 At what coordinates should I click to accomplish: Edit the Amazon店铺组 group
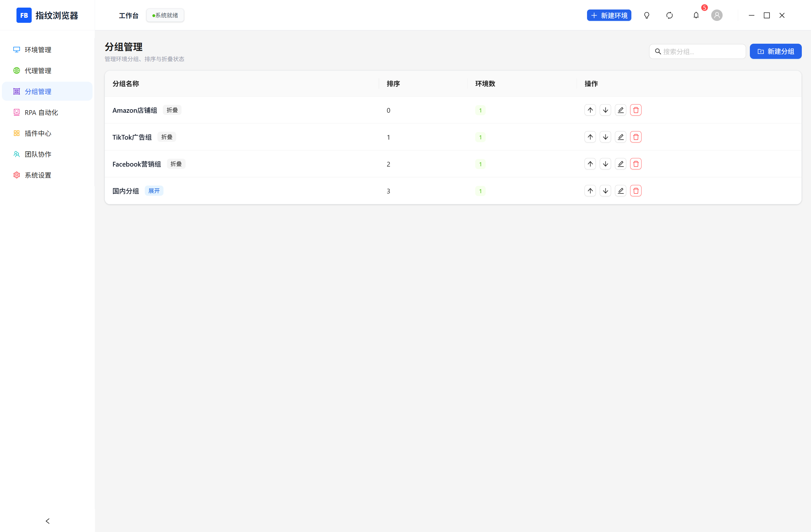click(621, 110)
